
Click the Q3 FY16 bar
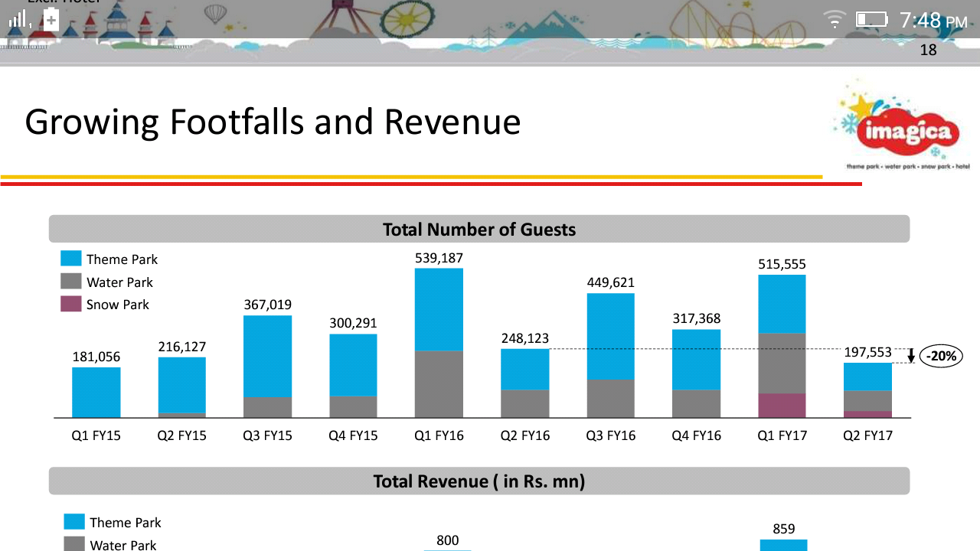pyautogui.click(x=611, y=355)
